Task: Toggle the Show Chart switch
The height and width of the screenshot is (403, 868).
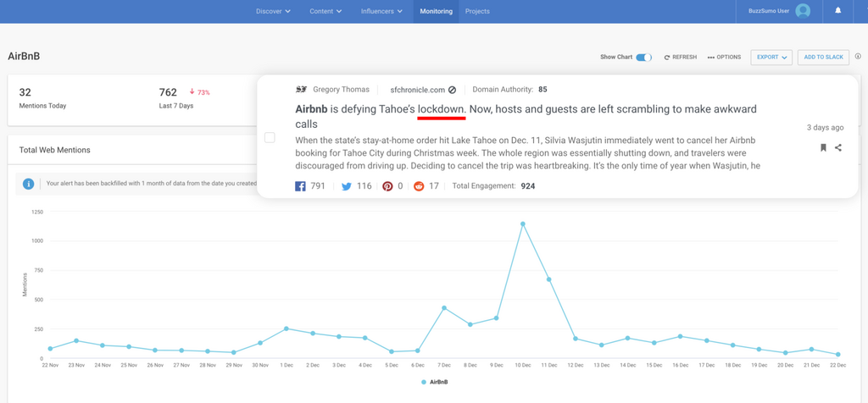Action: (x=644, y=58)
